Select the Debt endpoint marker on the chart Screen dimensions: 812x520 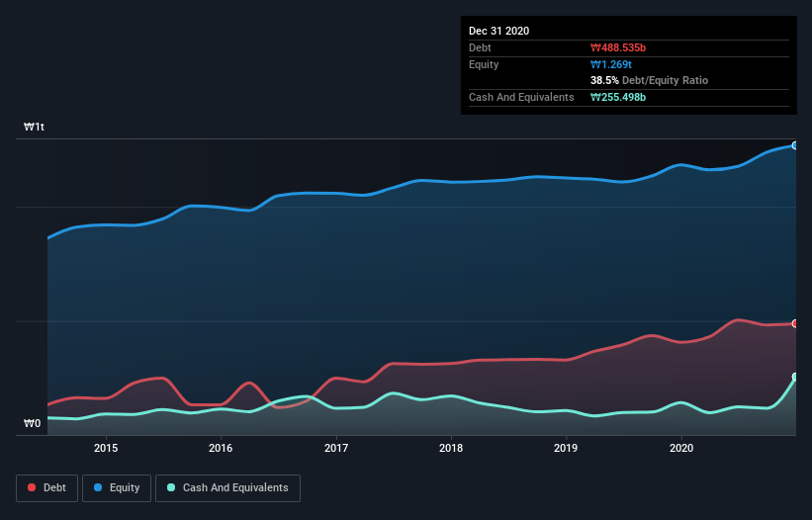(x=795, y=323)
